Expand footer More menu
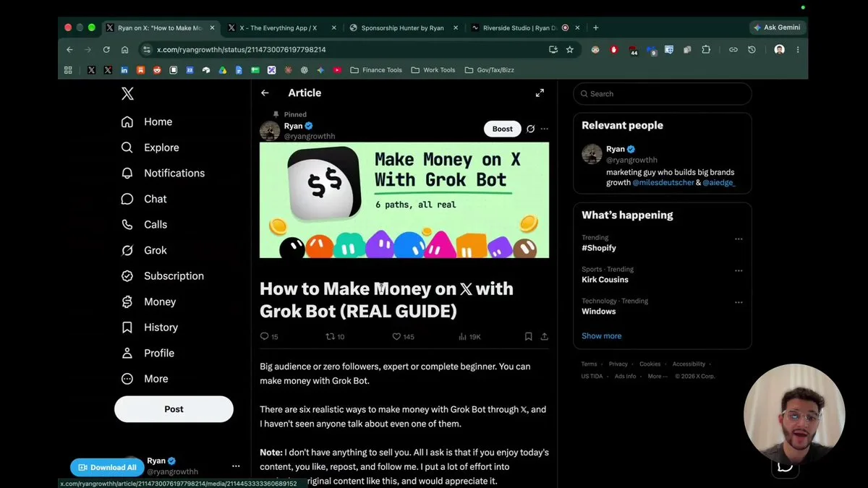 click(658, 377)
